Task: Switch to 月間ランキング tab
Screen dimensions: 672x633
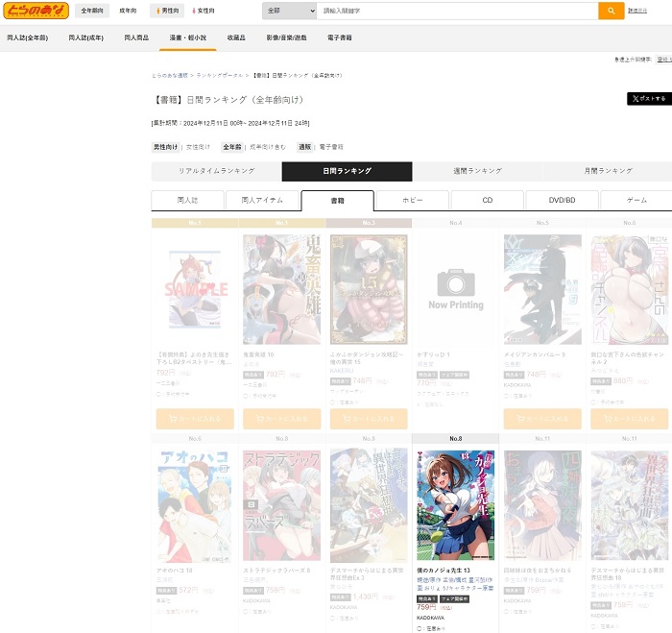Action: (x=608, y=171)
